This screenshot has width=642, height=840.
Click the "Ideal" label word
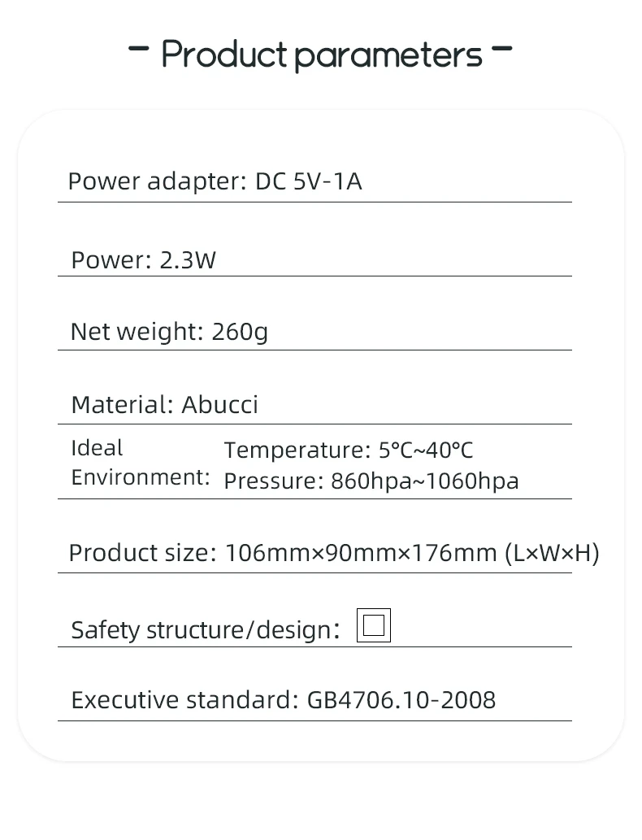(x=97, y=448)
